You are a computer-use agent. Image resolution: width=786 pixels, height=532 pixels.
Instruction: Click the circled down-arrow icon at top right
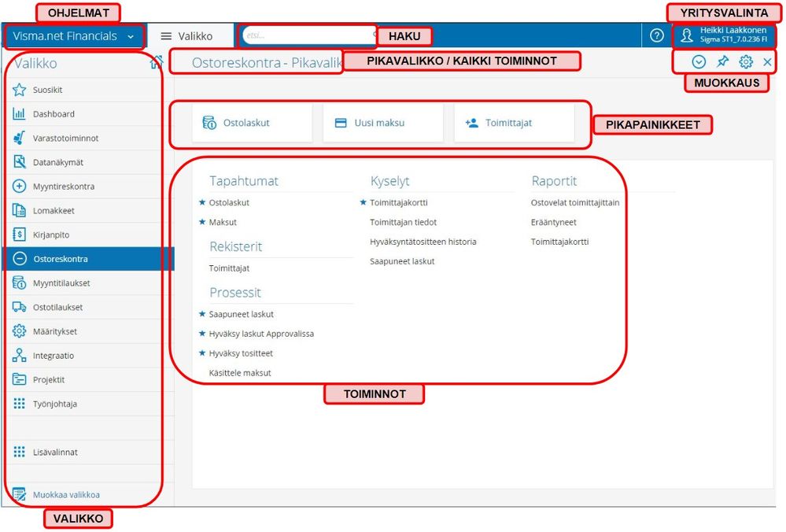tap(699, 61)
